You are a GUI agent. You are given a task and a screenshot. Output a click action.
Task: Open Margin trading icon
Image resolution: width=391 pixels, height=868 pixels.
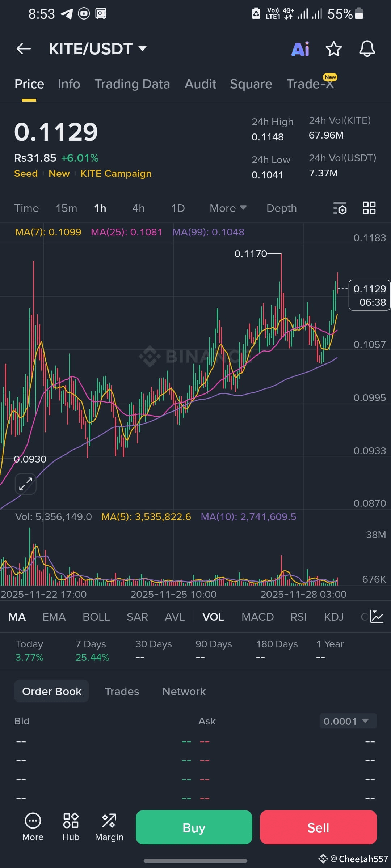coord(109,827)
